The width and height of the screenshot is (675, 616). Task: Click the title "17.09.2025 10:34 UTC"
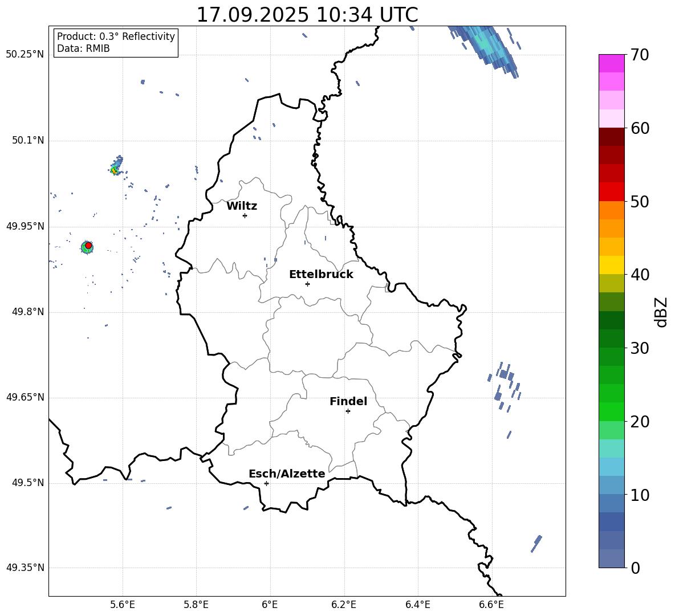pyautogui.click(x=307, y=15)
